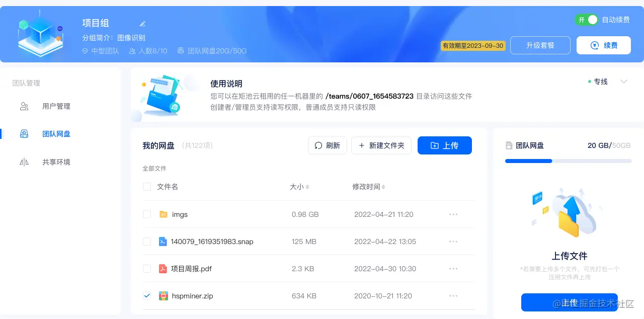Click the 共122项 item count
The height and width of the screenshot is (319, 644).
[x=198, y=145]
